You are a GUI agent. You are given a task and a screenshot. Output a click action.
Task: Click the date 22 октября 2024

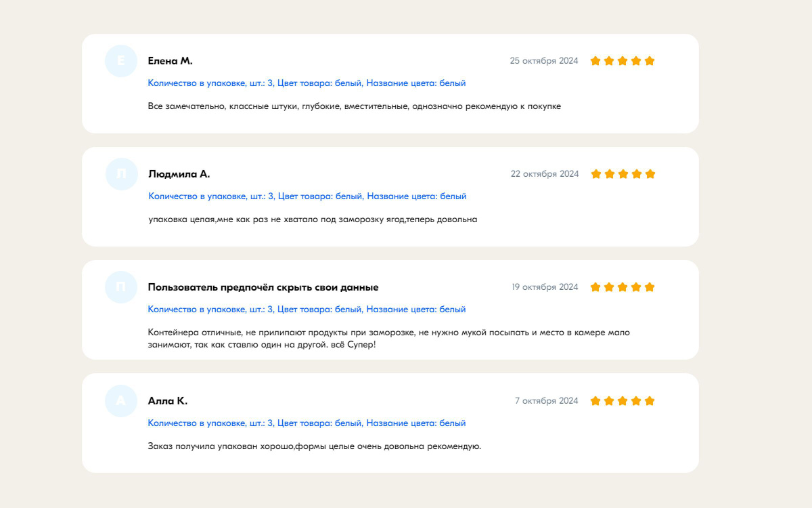coord(545,174)
